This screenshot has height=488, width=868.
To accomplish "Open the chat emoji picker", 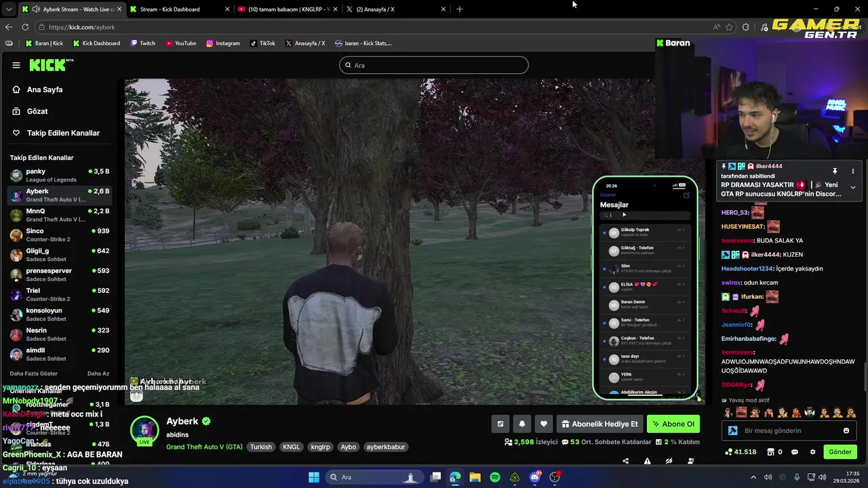I will click(846, 430).
